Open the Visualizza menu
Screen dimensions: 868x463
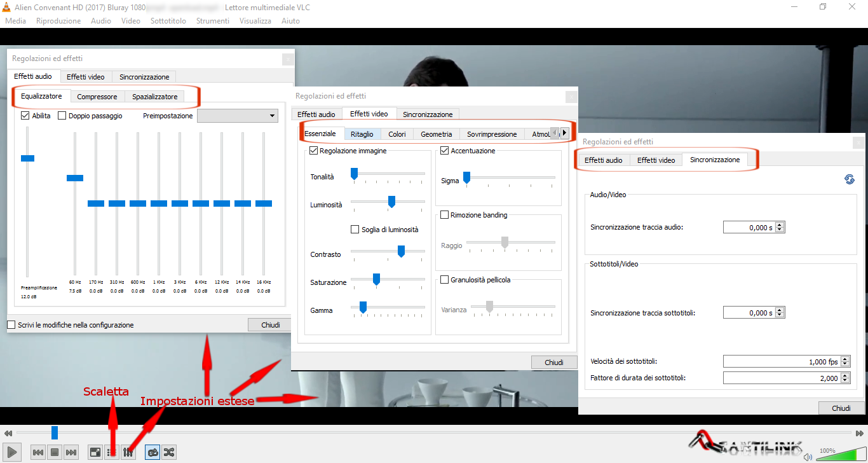(255, 21)
